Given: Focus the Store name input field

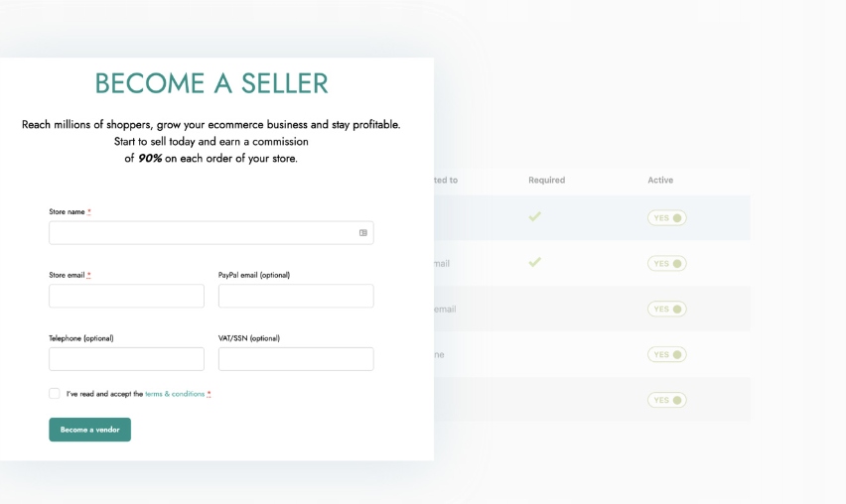Looking at the screenshot, I should tap(199, 233).
